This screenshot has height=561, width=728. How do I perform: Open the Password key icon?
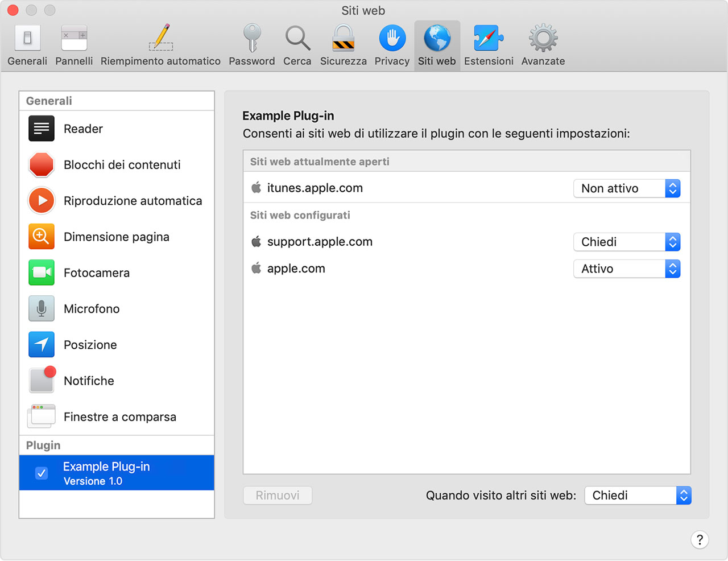[252, 38]
